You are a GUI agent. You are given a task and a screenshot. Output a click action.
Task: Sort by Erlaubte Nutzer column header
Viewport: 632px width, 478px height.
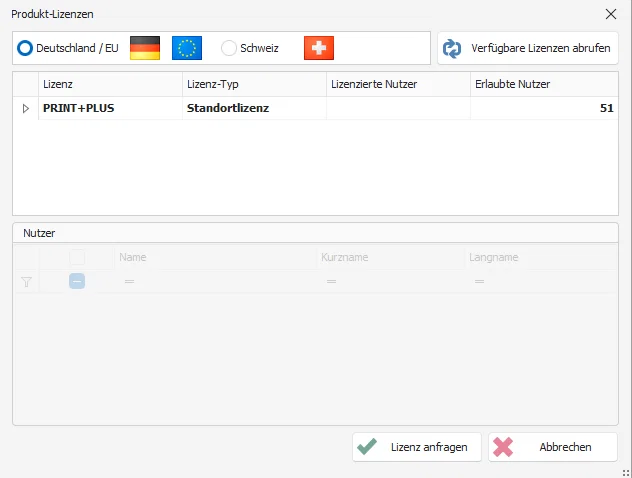(x=544, y=84)
